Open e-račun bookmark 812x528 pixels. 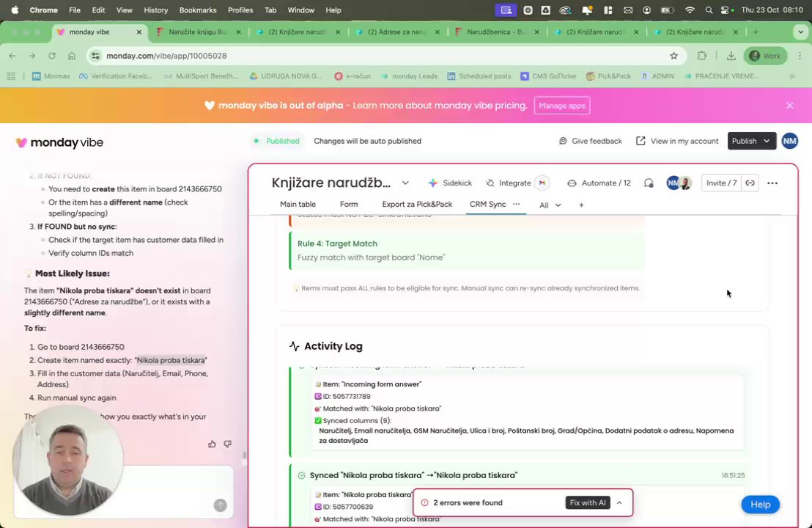pos(353,76)
